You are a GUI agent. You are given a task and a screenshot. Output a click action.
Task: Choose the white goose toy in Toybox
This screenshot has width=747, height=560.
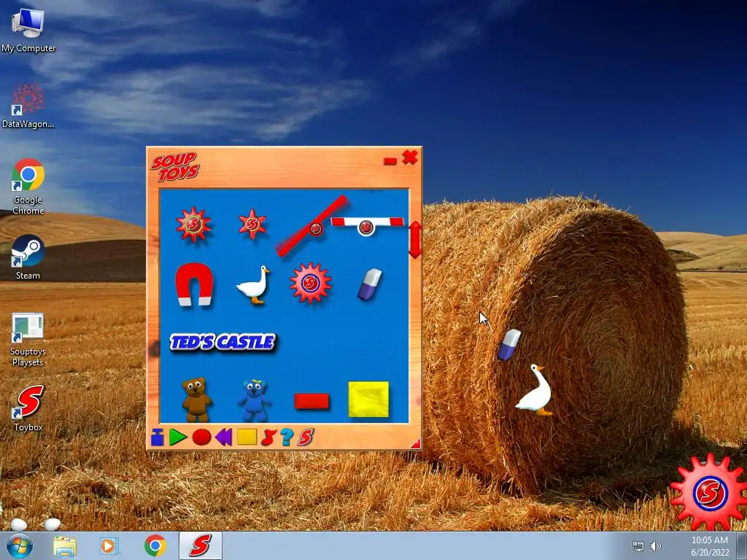[253, 285]
